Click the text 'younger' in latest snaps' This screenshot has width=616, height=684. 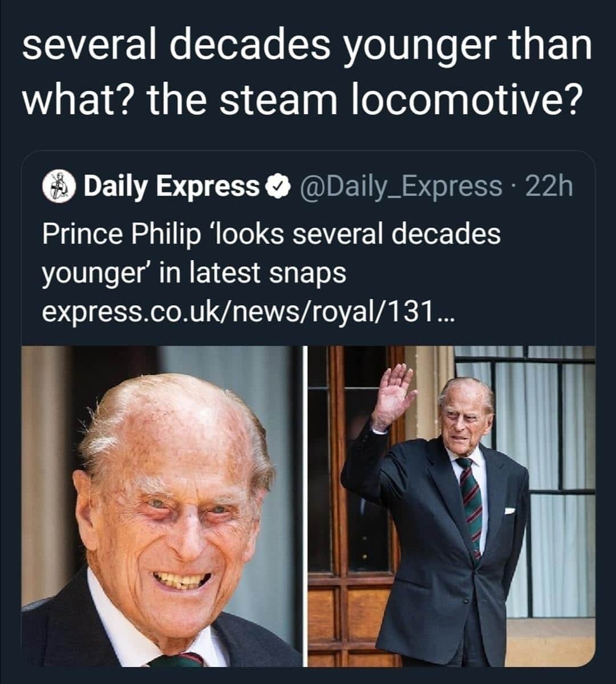coord(194,273)
